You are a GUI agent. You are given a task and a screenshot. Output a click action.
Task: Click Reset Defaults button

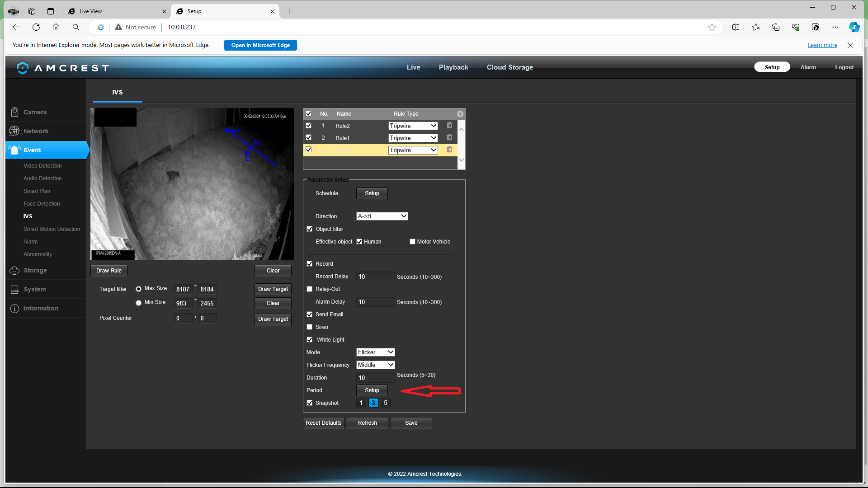pyautogui.click(x=324, y=423)
